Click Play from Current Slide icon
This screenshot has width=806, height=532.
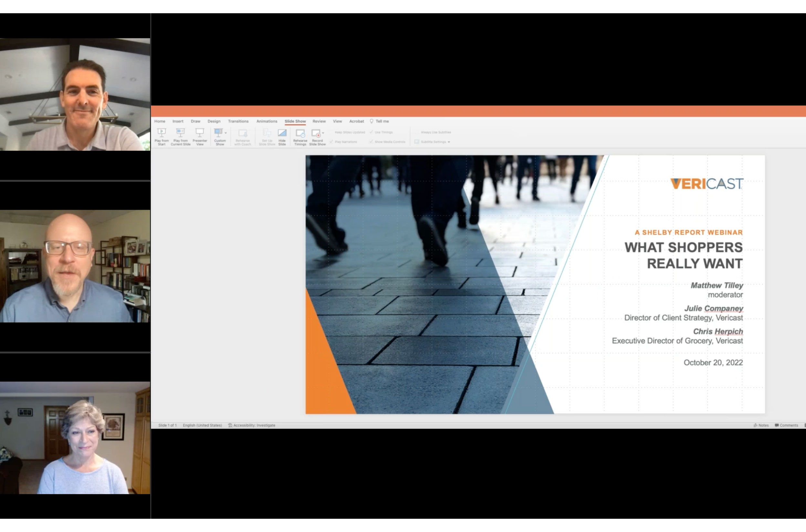point(181,133)
